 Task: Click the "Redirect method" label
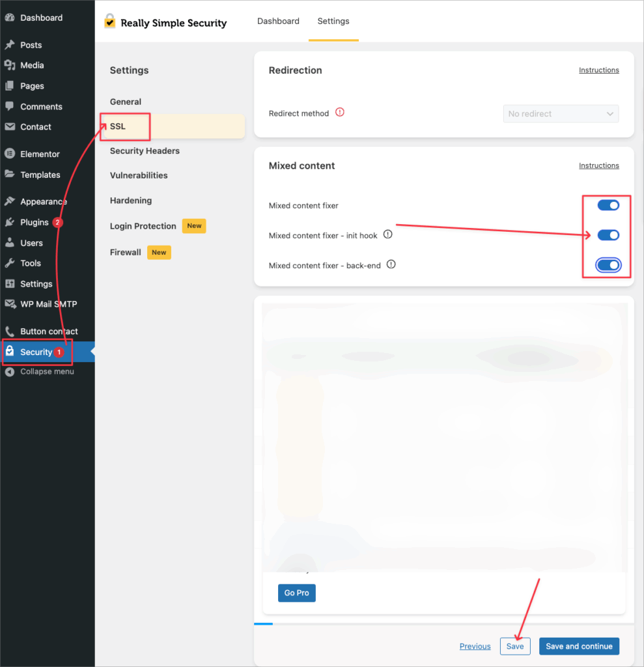pyautogui.click(x=299, y=113)
